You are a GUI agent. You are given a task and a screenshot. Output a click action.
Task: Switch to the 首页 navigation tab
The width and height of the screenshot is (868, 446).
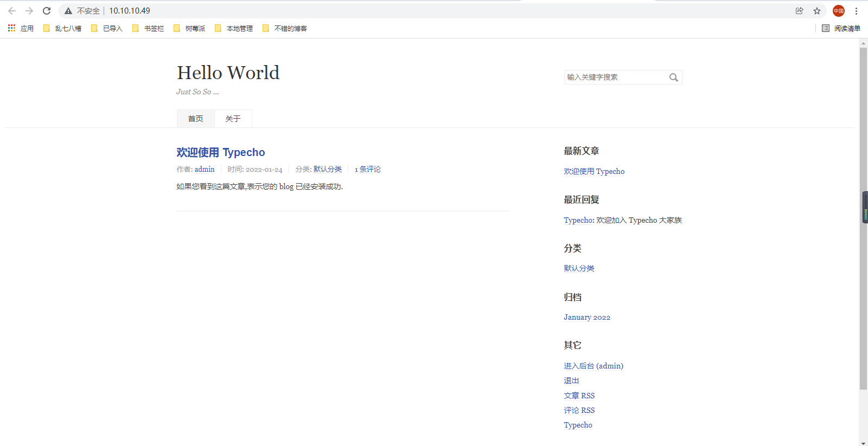click(195, 119)
